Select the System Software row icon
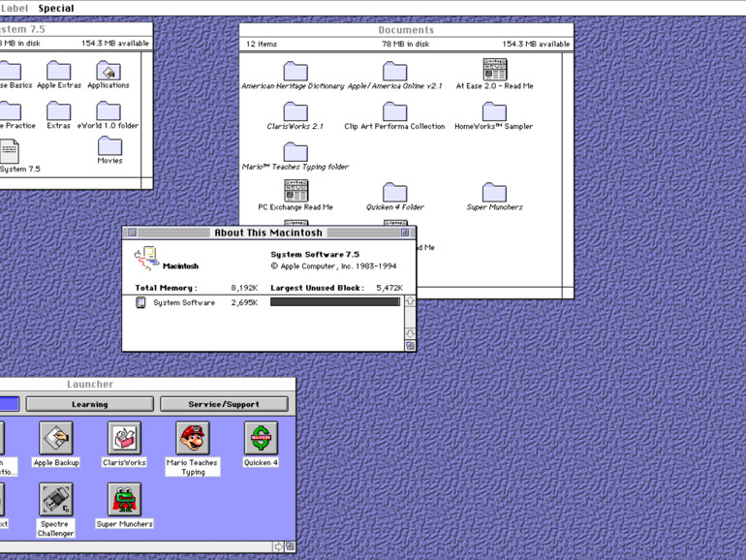This screenshot has height=560, width=746. [140, 302]
